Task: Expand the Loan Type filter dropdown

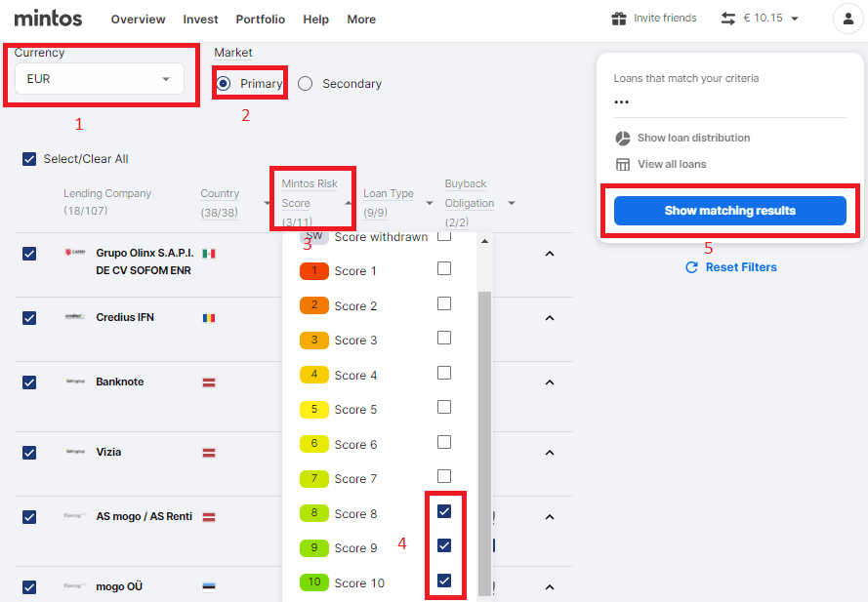Action: coord(430,203)
